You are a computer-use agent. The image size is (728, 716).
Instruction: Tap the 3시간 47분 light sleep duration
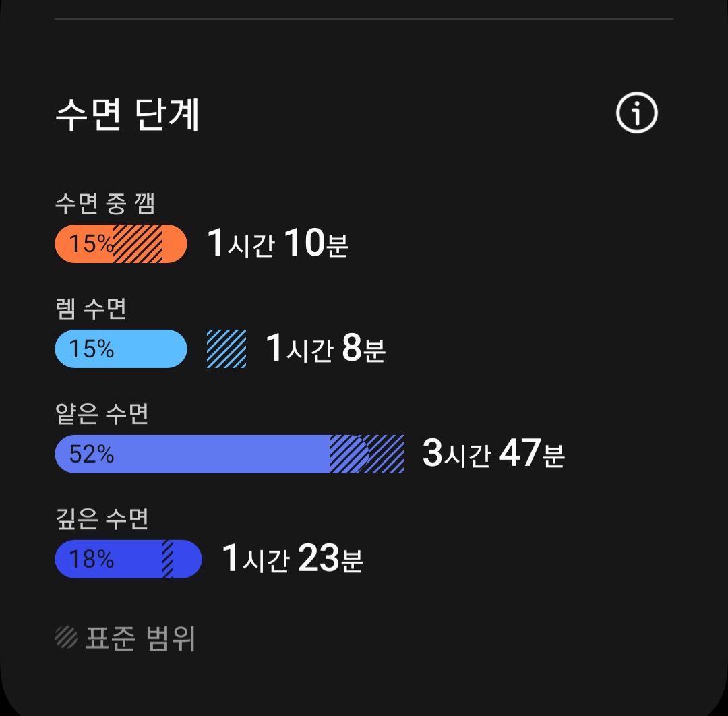pos(493,453)
